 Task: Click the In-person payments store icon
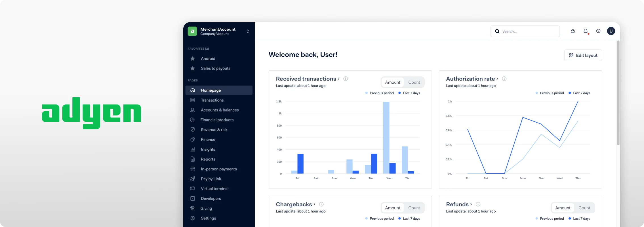pyautogui.click(x=193, y=169)
